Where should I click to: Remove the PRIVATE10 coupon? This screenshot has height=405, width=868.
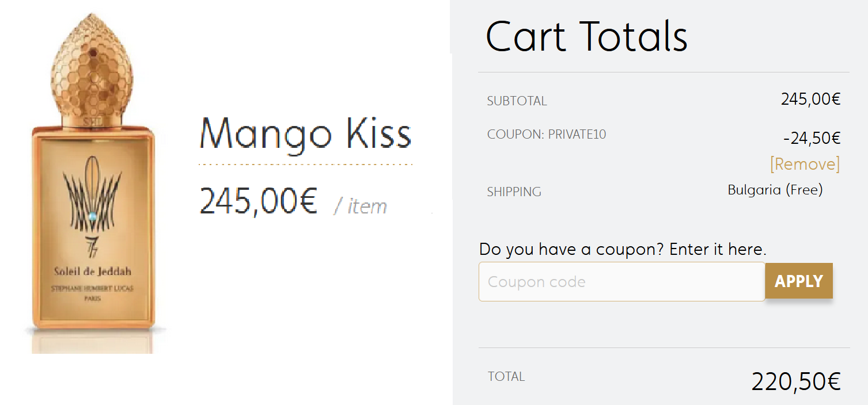[805, 165]
